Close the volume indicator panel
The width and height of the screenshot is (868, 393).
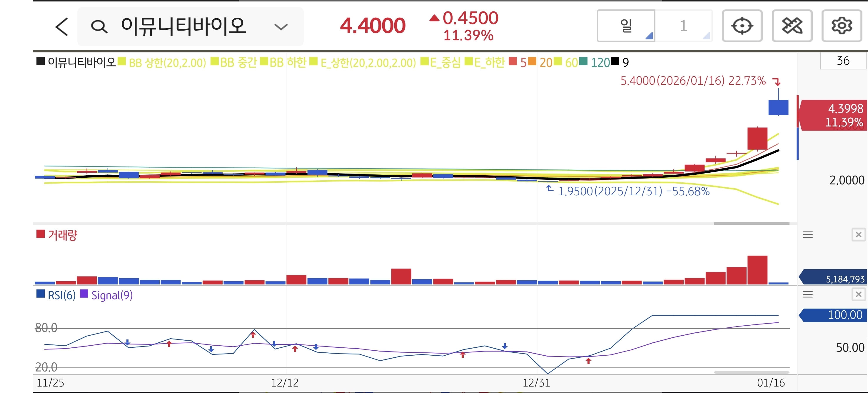[x=859, y=234]
